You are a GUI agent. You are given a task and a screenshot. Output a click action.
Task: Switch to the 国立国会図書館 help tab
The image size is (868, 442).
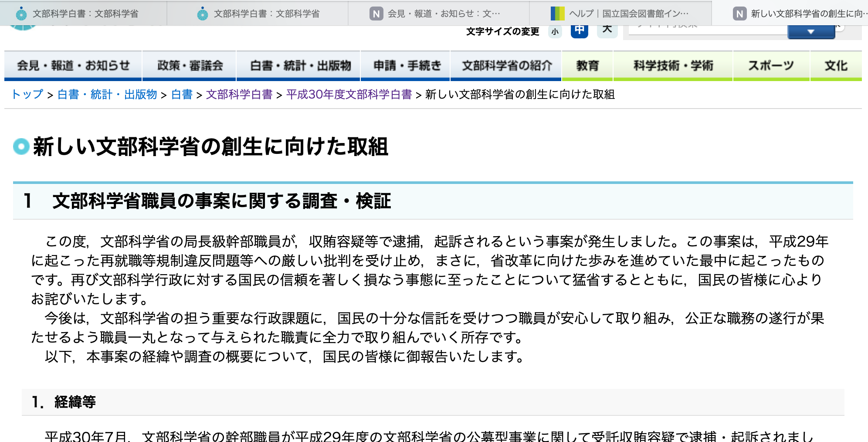coord(628,14)
